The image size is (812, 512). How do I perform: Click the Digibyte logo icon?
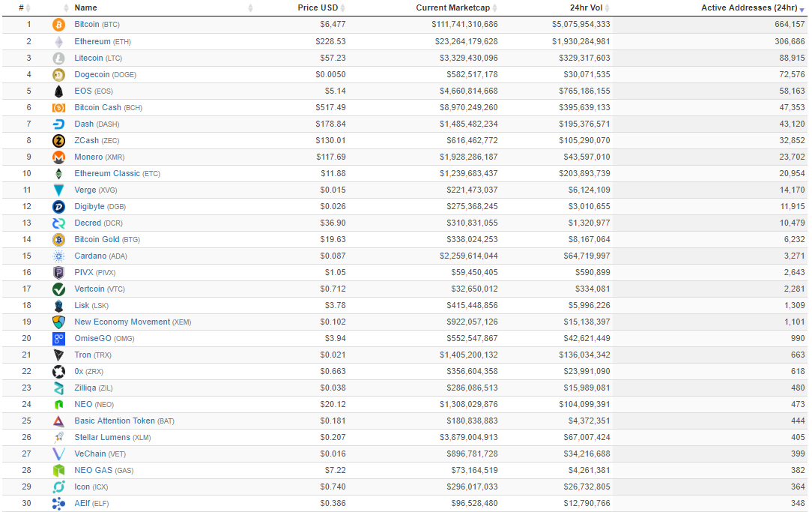(58, 207)
